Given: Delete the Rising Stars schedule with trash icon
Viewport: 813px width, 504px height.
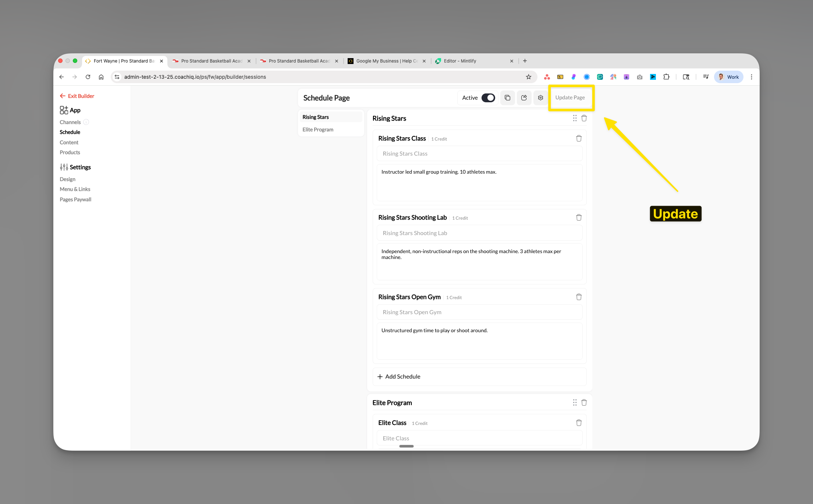Looking at the screenshot, I should click(x=584, y=118).
